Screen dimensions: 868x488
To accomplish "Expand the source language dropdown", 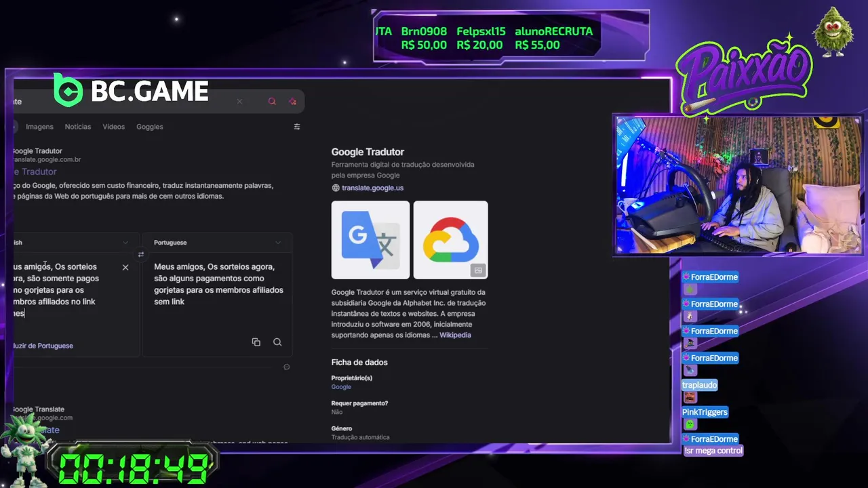I will pos(125,243).
